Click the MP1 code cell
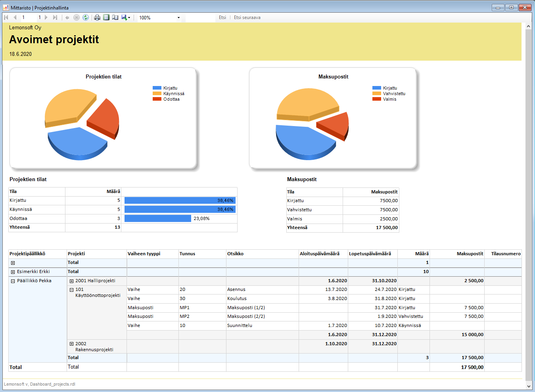 click(202, 308)
